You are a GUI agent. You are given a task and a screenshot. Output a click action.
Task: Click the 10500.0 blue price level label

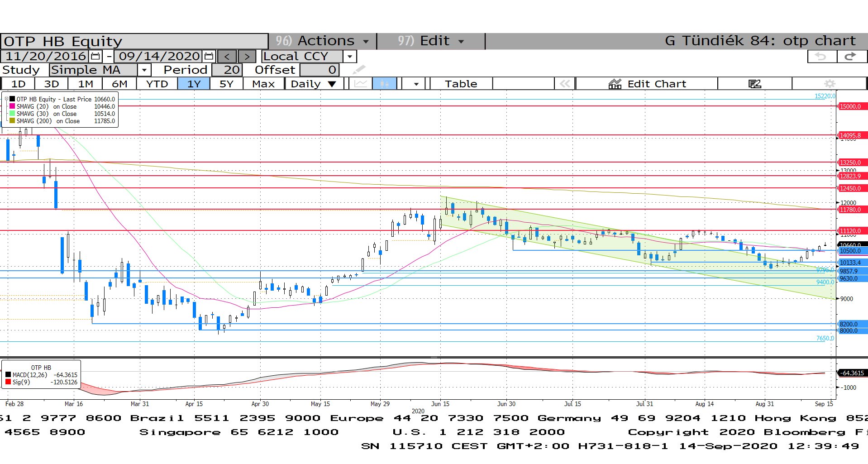[852, 251]
